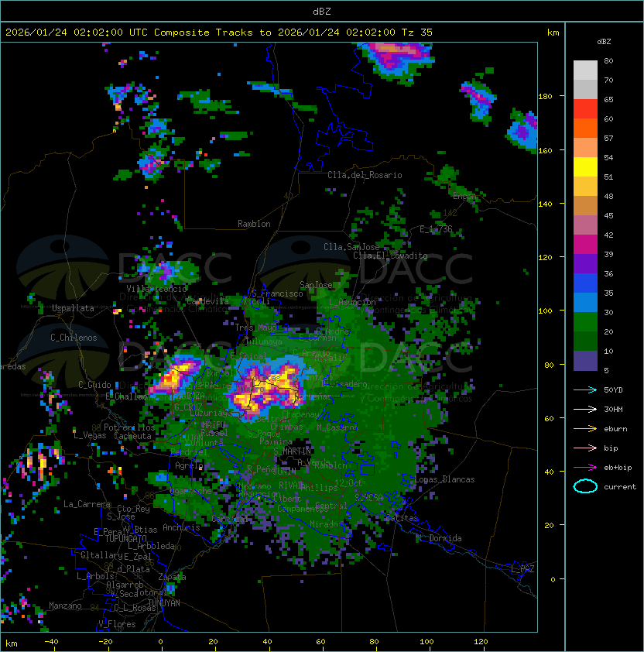The height and width of the screenshot is (652, 644).
Task: Click the Clla.SanJose place label
Action: 351,247
